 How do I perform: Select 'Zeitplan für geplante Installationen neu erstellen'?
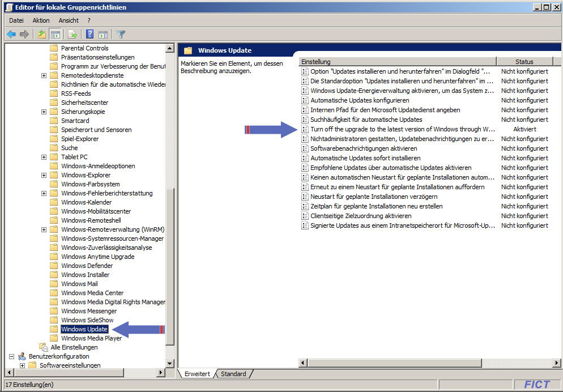(x=377, y=206)
